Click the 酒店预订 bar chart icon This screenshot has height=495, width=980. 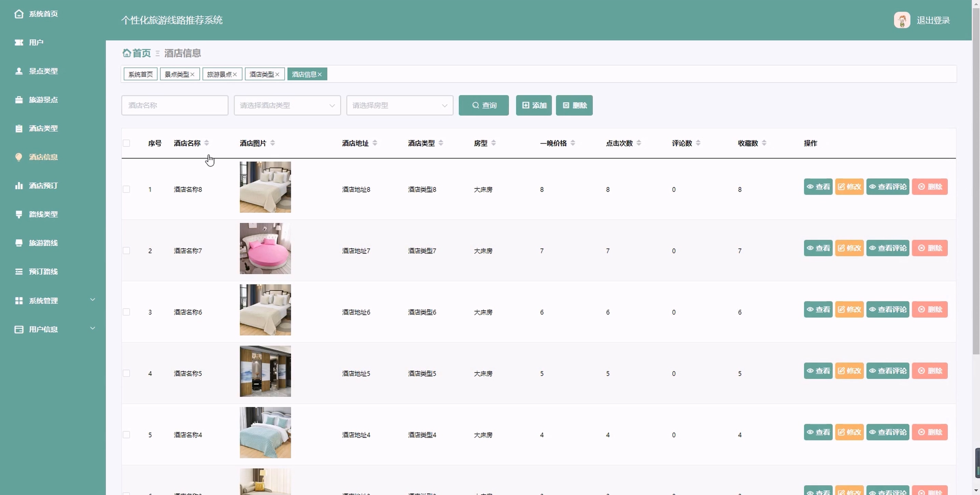pyautogui.click(x=19, y=186)
